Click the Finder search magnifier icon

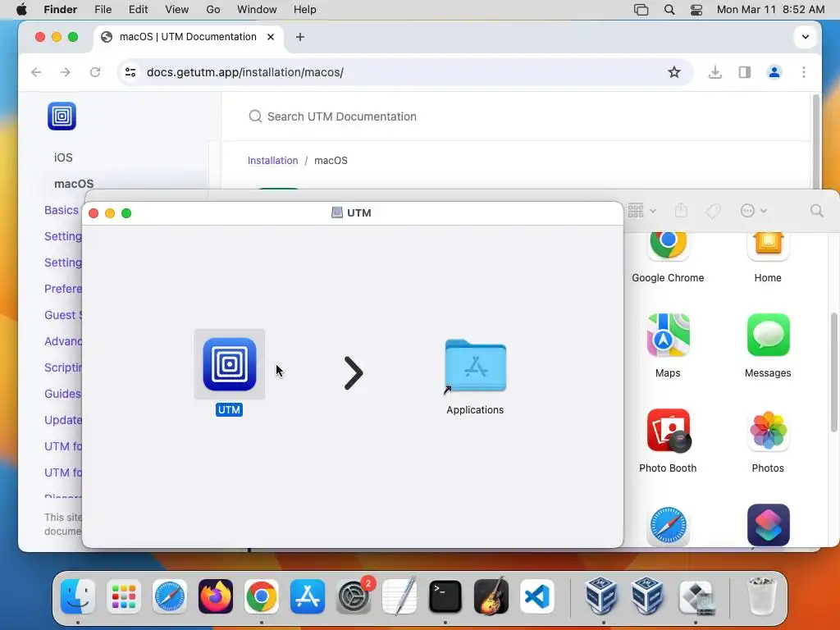[x=816, y=211]
